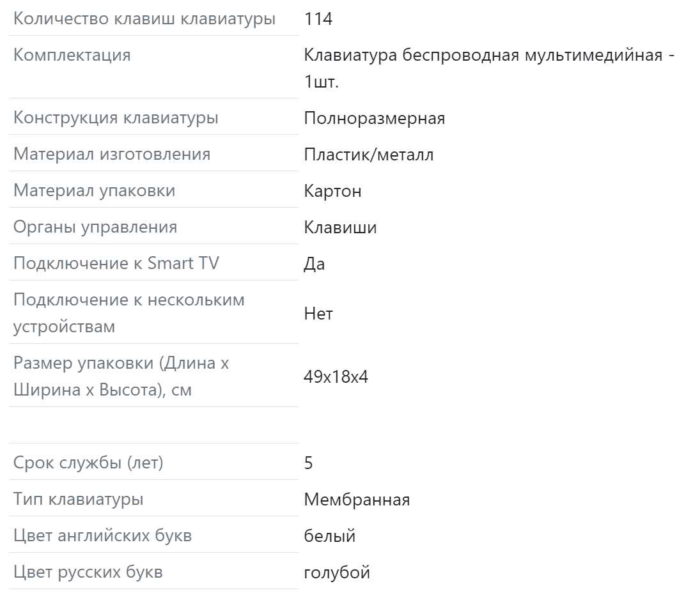Click the package size value 49x18x4
The width and height of the screenshot is (693, 616).
336,377
